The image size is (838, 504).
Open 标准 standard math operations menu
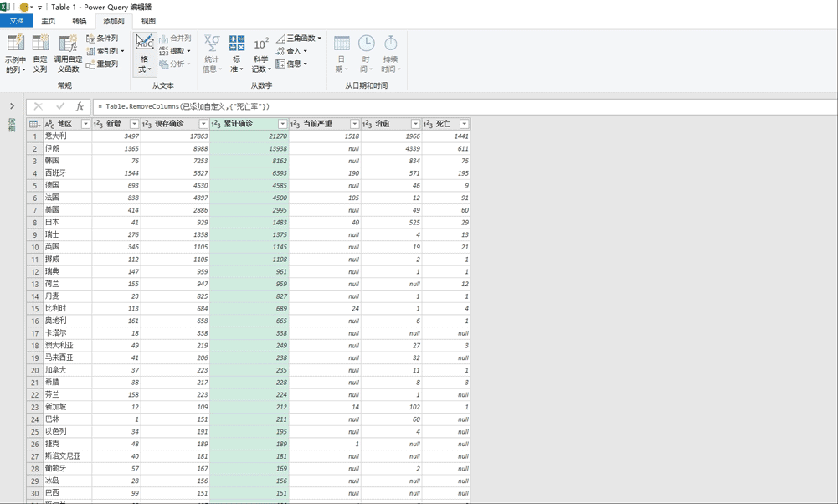(x=237, y=54)
